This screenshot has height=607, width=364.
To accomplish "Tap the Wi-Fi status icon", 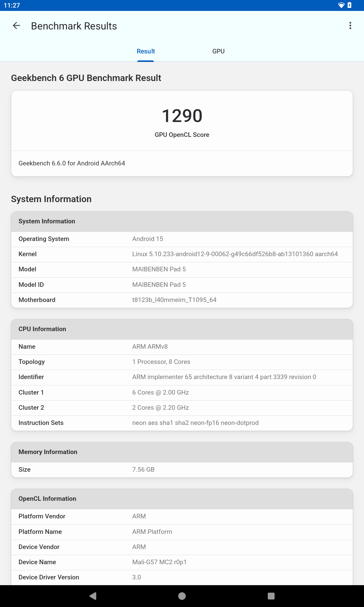I will point(341,5).
